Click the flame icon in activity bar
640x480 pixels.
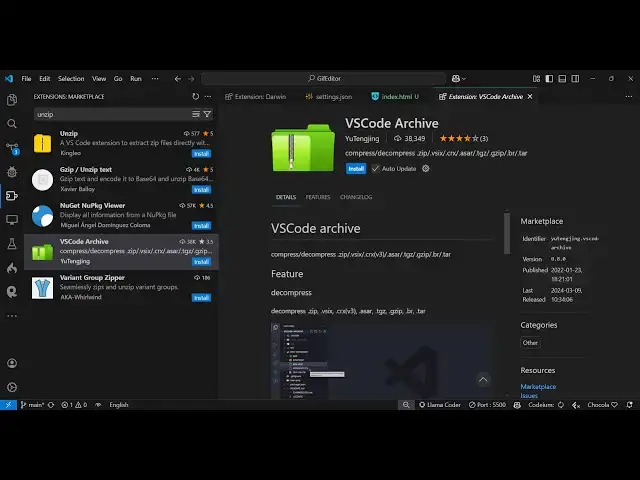tap(12, 268)
